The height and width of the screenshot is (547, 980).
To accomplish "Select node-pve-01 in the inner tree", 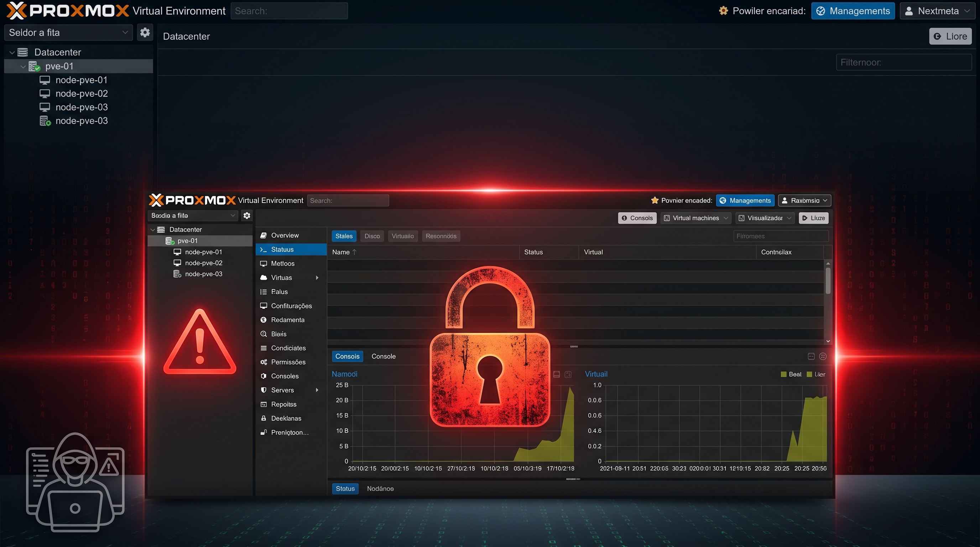I will [x=204, y=252].
